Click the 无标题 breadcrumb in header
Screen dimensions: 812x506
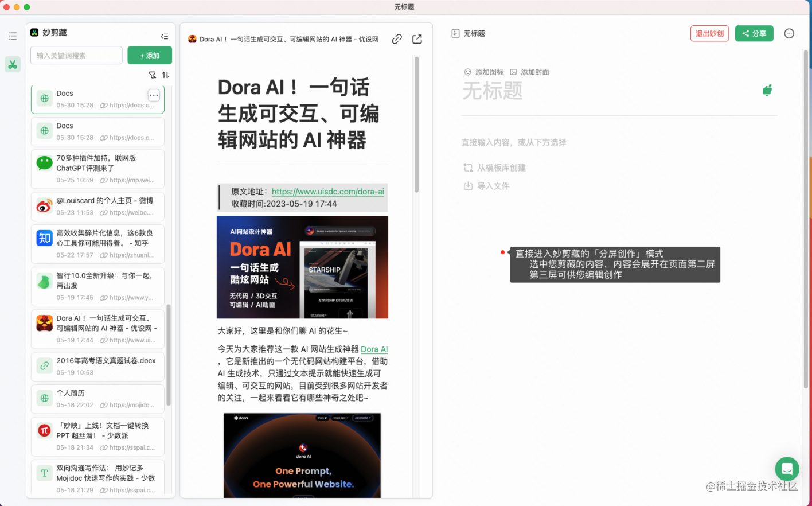(x=474, y=33)
